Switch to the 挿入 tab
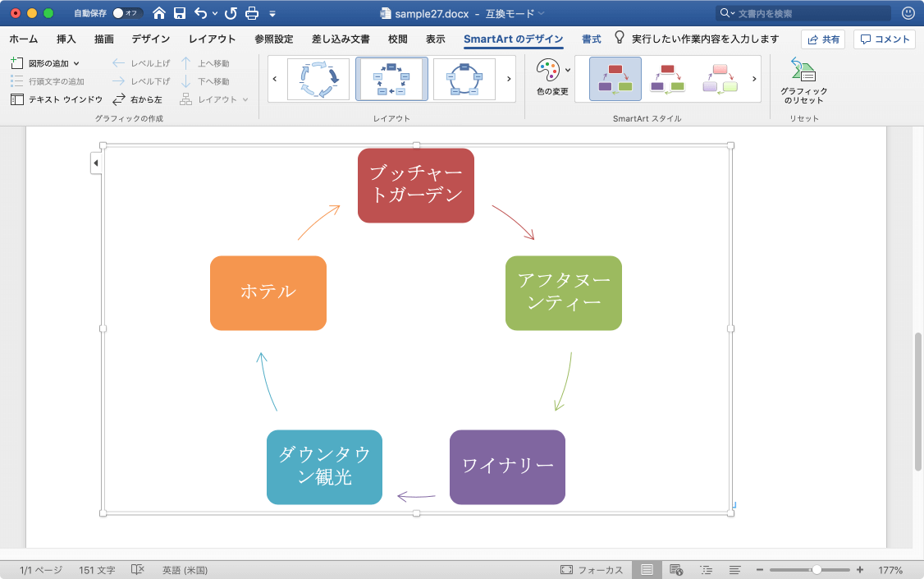Viewport: 924px width, 579px height. 66,39
